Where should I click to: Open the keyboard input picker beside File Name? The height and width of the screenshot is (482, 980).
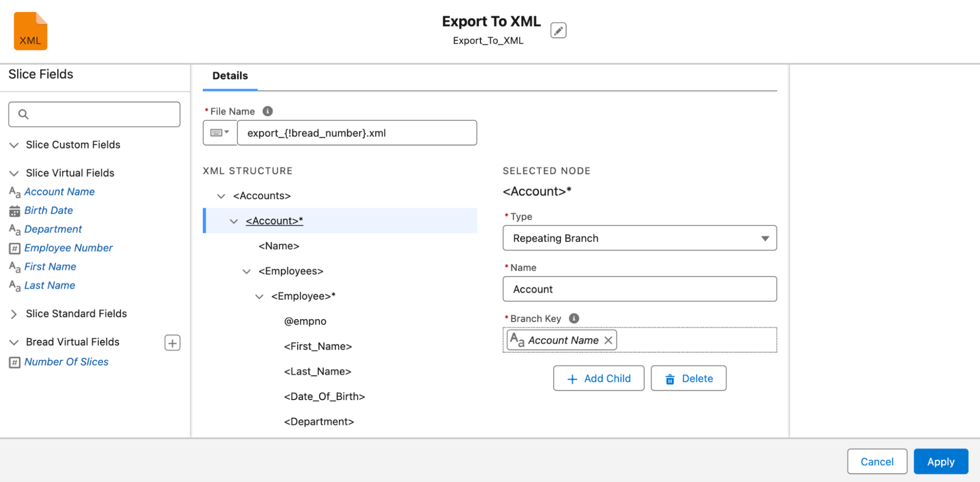coord(220,132)
